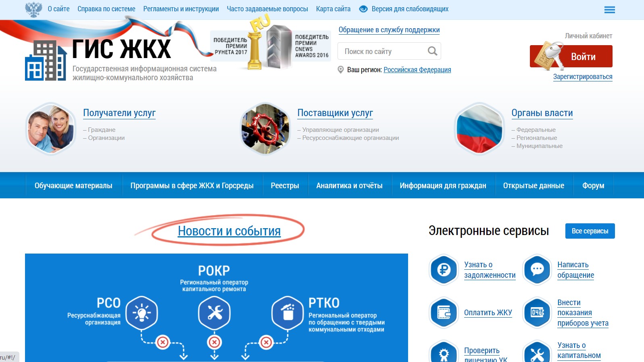This screenshot has width=644, height=362.
Task: Click the Все сервисы button
Action: tap(590, 231)
